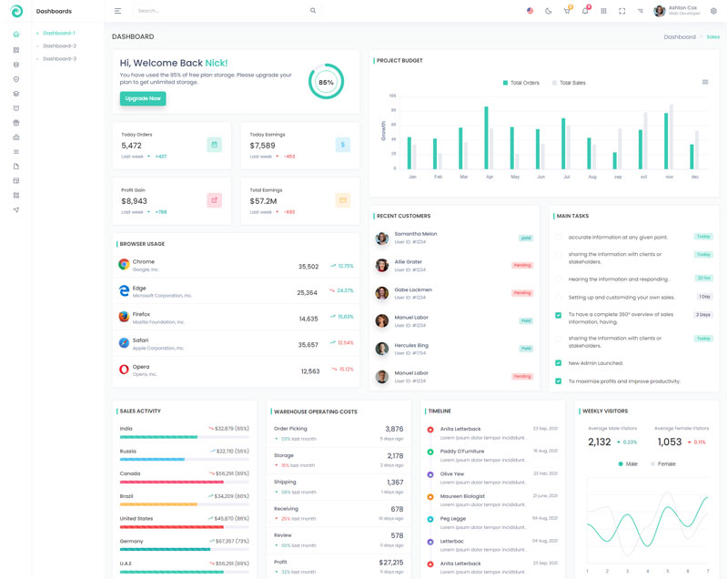Screen dimensions: 728x579
Task: Open the Project Budget chart menu
Action: click(705, 82)
